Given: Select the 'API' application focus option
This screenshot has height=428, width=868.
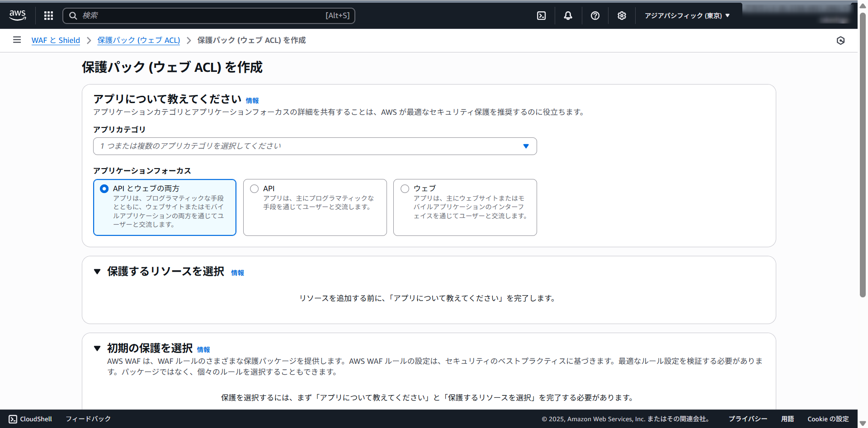Looking at the screenshot, I should pos(255,189).
